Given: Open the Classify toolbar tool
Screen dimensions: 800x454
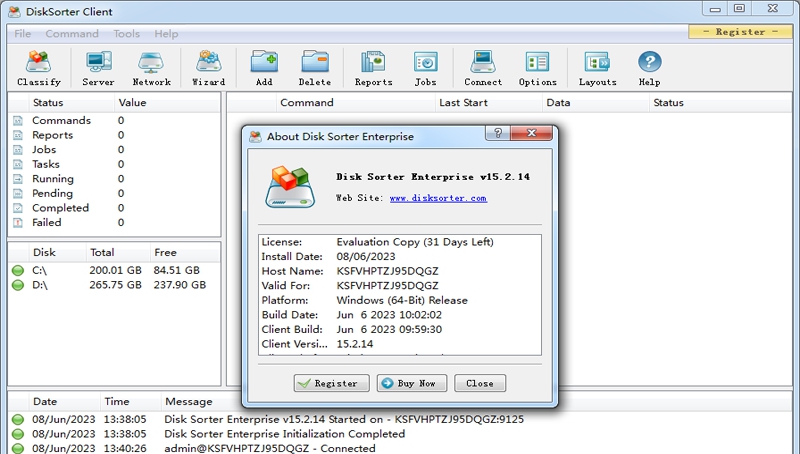Looking at the screenshot, I should [39, 68].
